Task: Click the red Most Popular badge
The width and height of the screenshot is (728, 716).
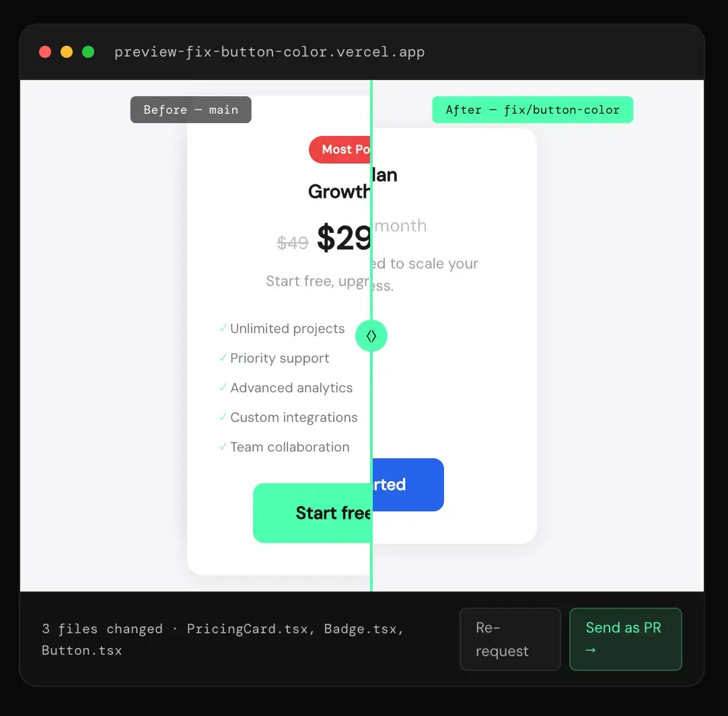Action: [340, 149]
